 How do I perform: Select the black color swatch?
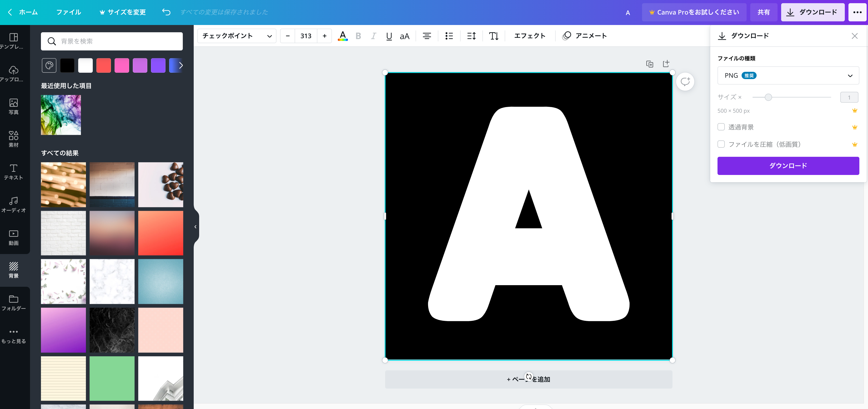pyautogui.click(x=67, y=65)
